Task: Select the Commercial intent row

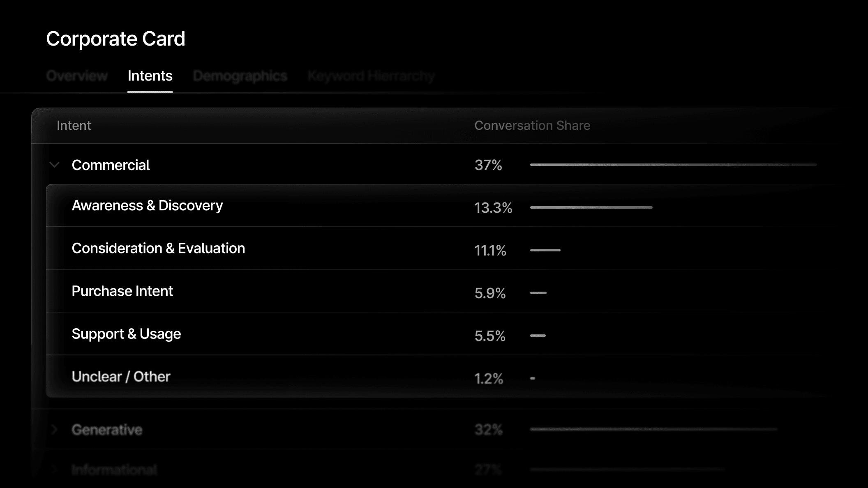Action: (111, 165)
